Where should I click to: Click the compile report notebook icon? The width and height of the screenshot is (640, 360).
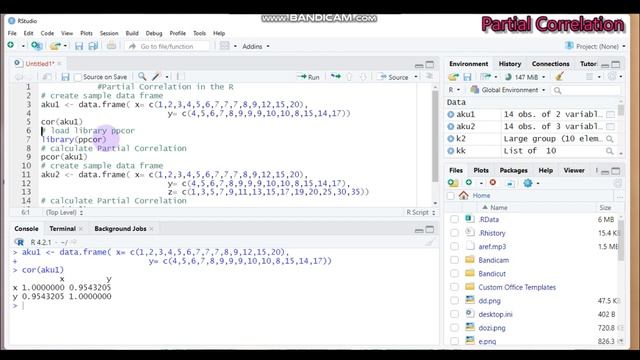[180, 77]
